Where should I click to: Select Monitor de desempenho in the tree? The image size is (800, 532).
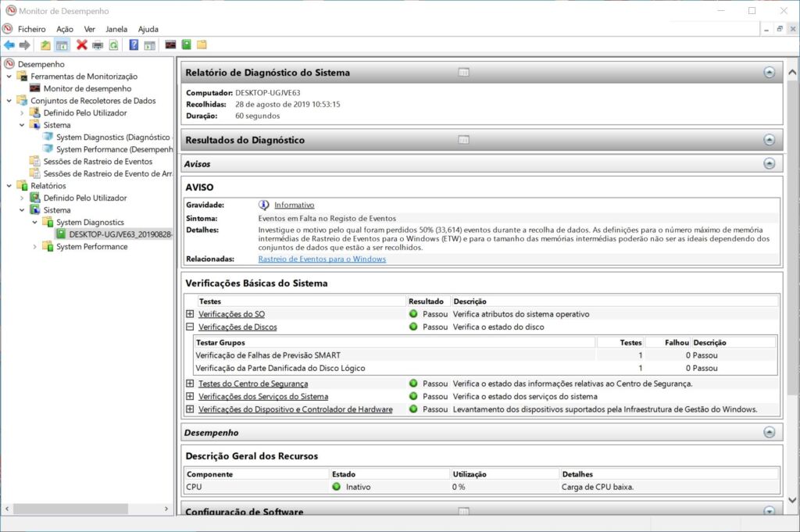tap(87, 89)
